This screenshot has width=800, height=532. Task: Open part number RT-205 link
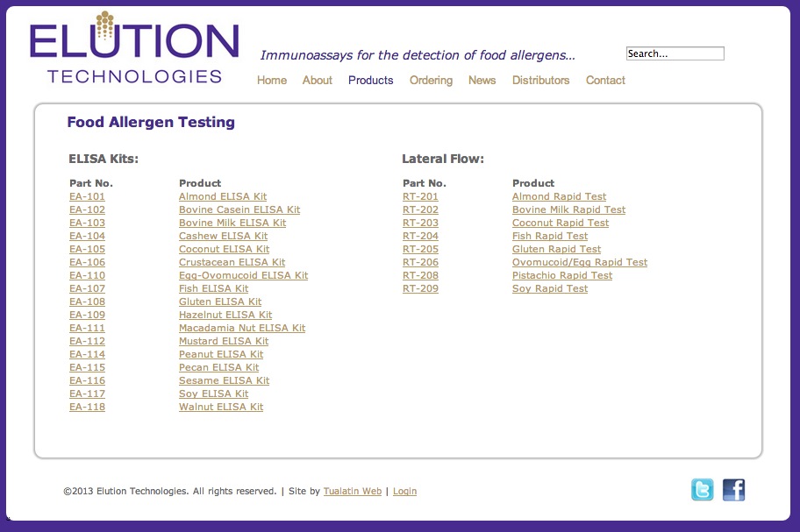point(420,249)
